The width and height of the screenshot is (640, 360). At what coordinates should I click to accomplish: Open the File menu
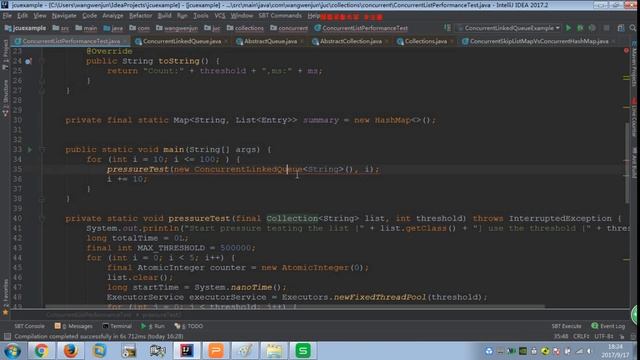(7, 16)
